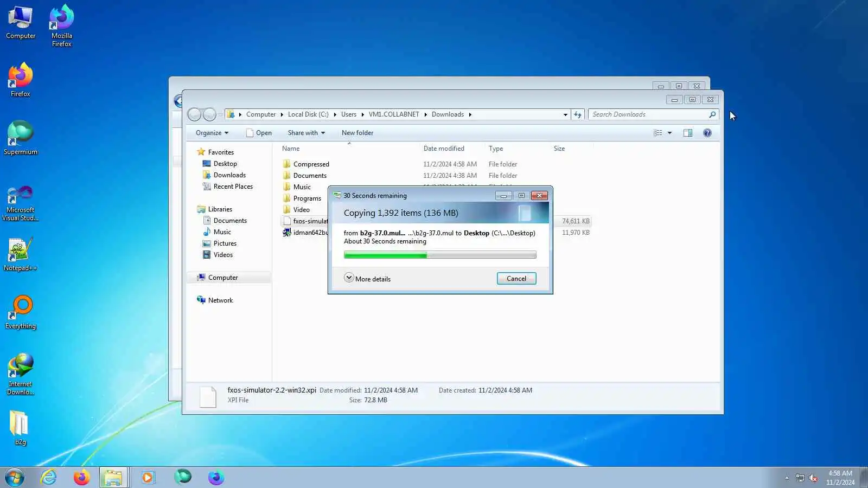Click the copy progress bar
868x488 pixels.
point(440,255)
